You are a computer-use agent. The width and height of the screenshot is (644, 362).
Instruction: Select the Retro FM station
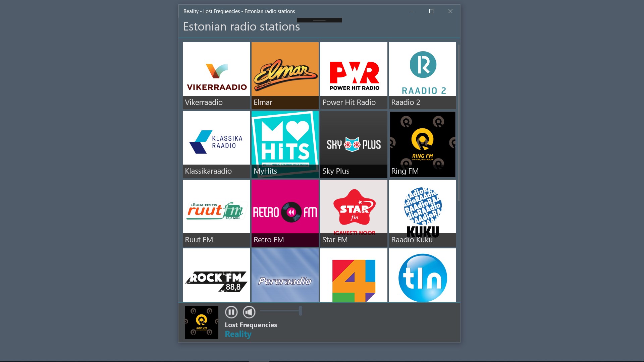coord(285,213)
